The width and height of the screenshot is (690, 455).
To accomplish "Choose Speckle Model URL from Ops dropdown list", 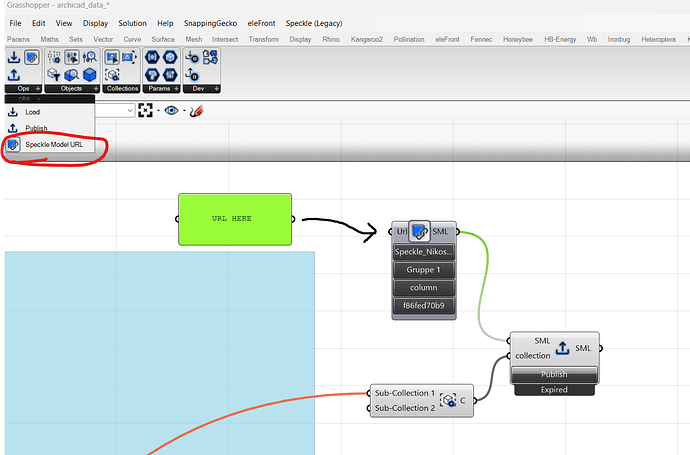I will [x=49, y=144].
